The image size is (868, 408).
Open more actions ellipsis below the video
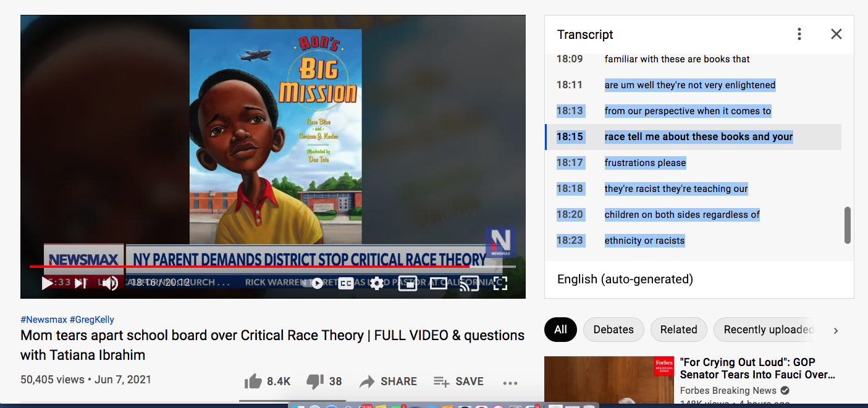[x=510, y=383]
